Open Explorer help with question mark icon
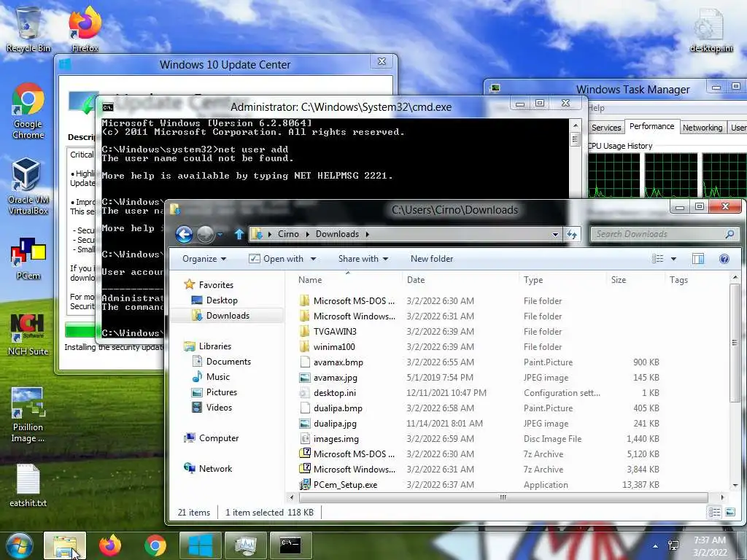This screenshot has height=560, width=747. point(724,259)
